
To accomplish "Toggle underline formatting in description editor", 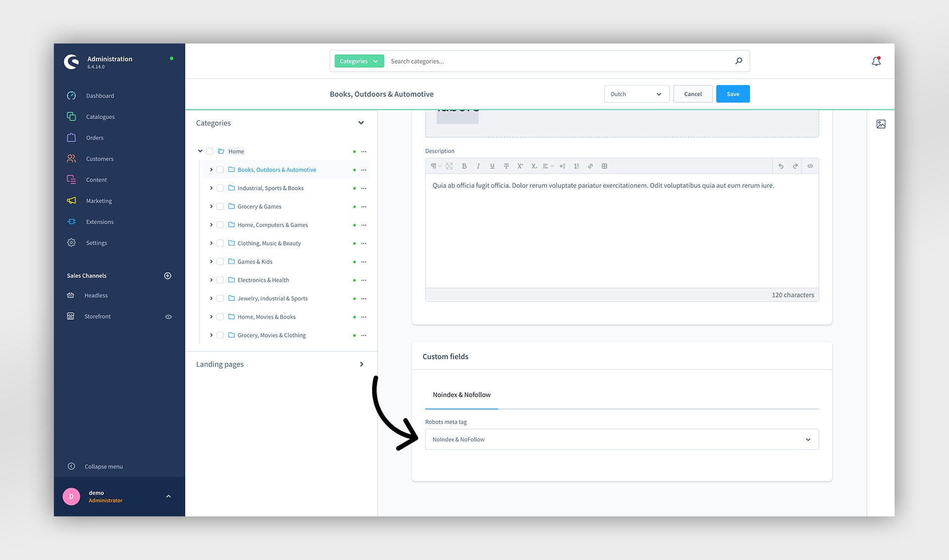I will coord(492,166).
